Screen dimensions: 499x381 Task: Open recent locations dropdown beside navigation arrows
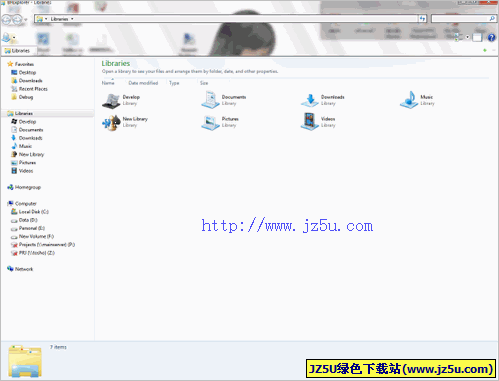26,20
